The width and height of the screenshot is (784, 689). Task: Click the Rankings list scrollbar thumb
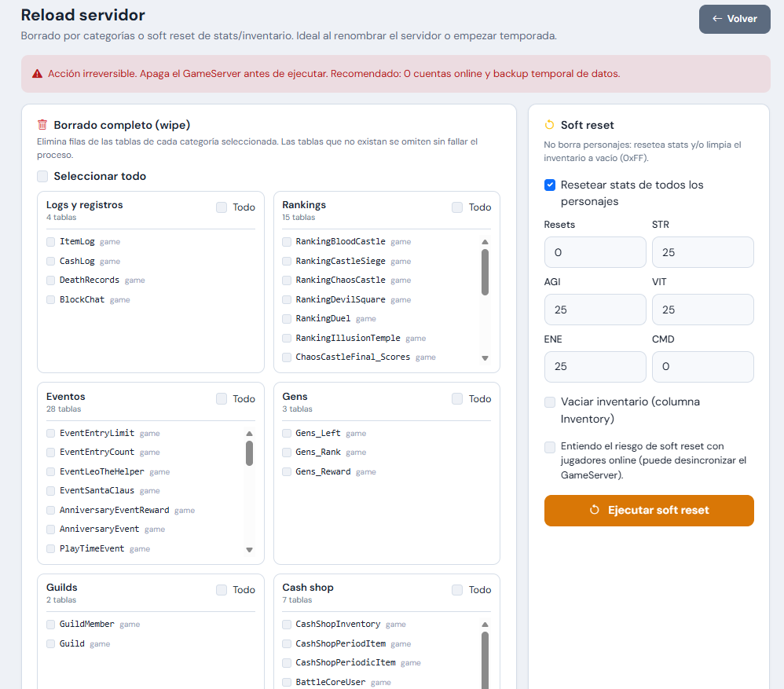[x=485, y=272]
